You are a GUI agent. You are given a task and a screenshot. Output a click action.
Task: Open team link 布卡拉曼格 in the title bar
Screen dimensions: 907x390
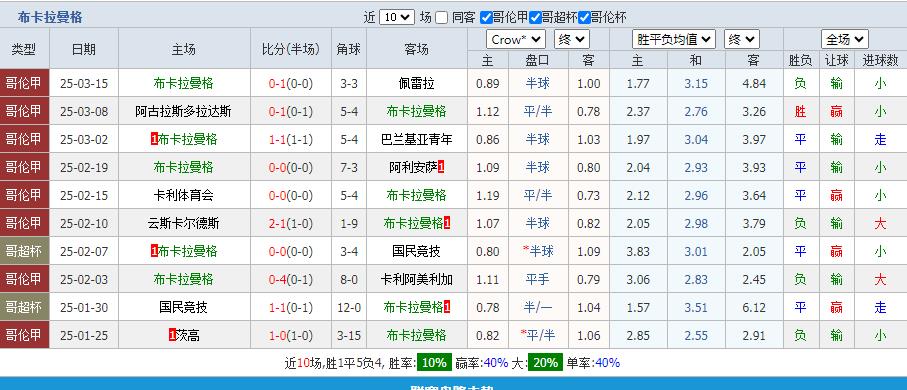tap(50, 18)
